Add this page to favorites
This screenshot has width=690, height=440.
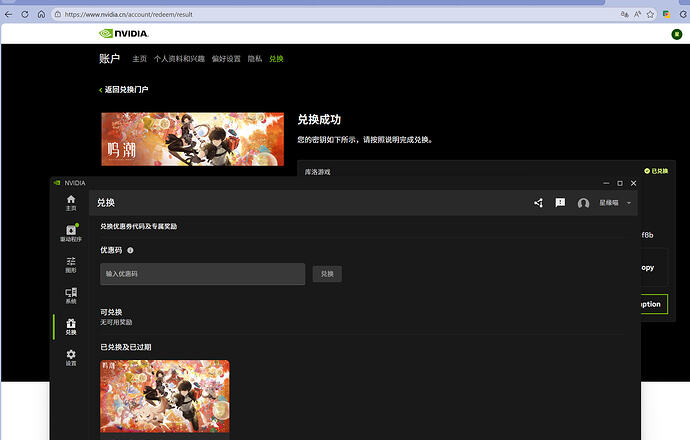[650, 15]
